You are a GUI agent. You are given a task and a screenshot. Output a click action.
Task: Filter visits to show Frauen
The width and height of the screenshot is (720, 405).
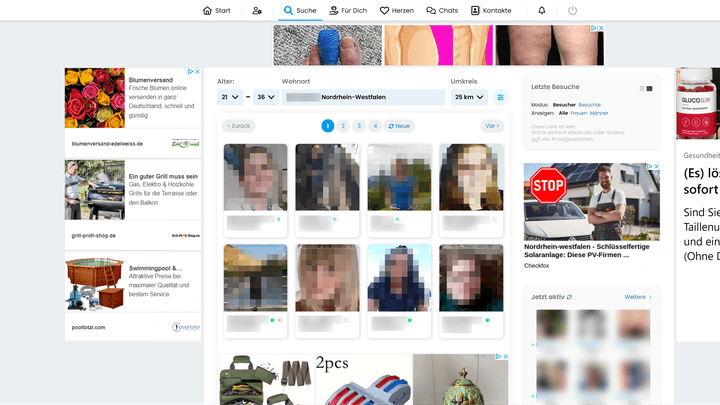[578, 113]
